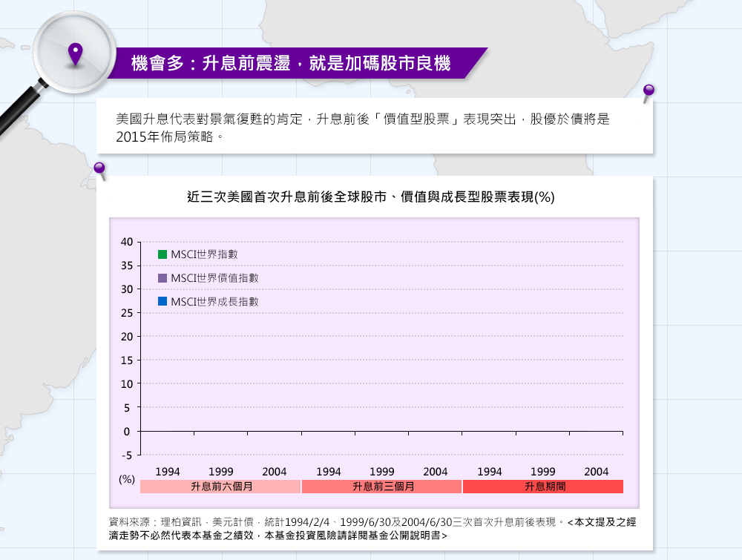This screenshot has width=742, height=560.
Task: Click the 40 value on the y-axis
Action: (126, 242)
